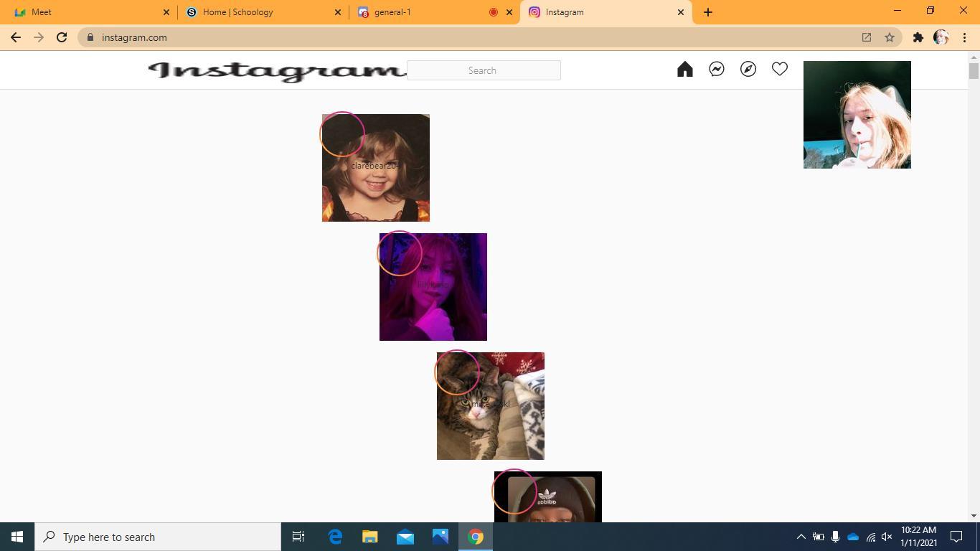Click the battery power tray icon

tap(818, 537)
